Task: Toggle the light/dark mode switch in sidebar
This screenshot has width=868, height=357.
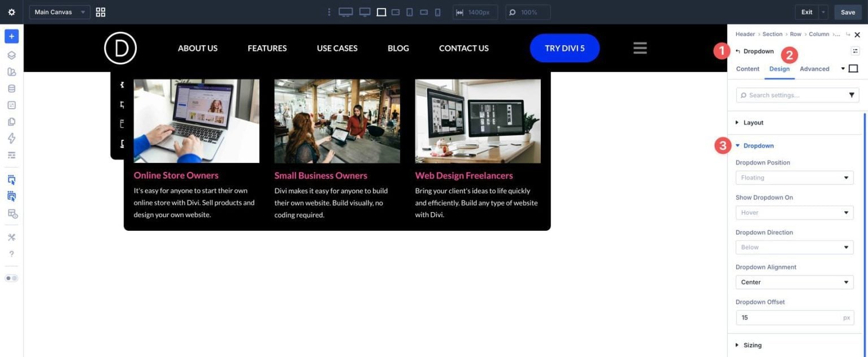Action: click(11, 278)
